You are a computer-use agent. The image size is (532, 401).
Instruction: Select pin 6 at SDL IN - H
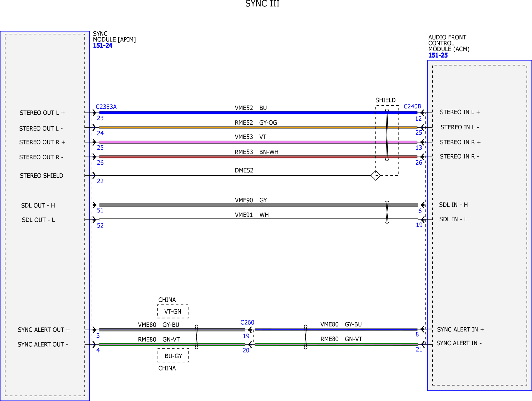420,211
